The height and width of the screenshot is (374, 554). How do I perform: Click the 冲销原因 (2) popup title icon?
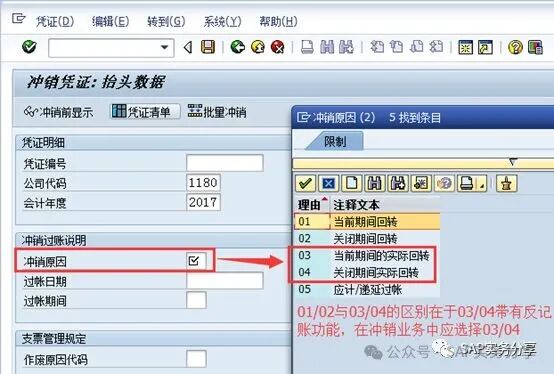(303, 117)
